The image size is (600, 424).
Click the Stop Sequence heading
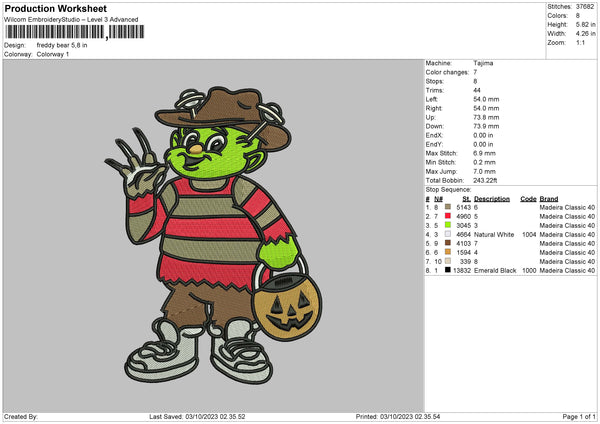pos(448,188)
